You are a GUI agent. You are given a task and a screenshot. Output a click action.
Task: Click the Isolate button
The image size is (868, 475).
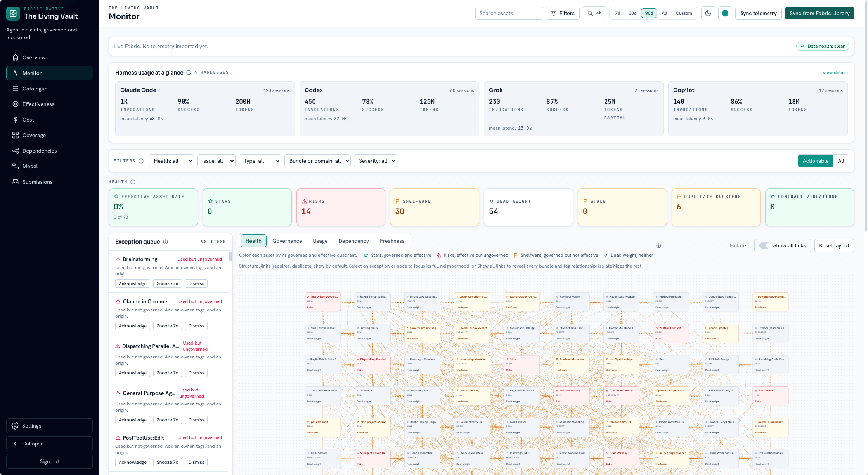point(738,245)
